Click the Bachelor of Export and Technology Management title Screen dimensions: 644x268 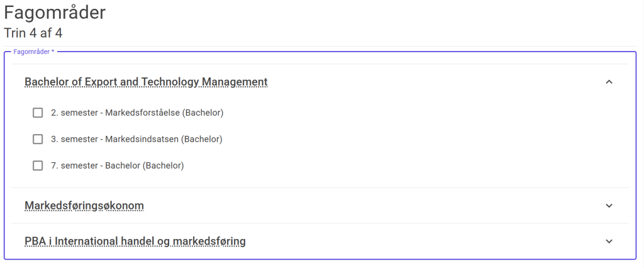pyautogui.click(x=146, y=82)
